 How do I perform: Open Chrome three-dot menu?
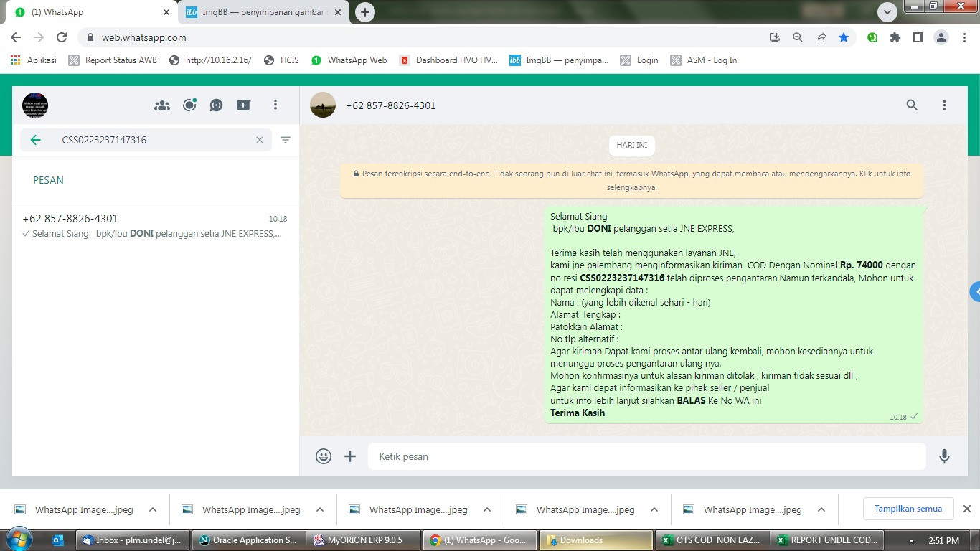click(964, 37)
